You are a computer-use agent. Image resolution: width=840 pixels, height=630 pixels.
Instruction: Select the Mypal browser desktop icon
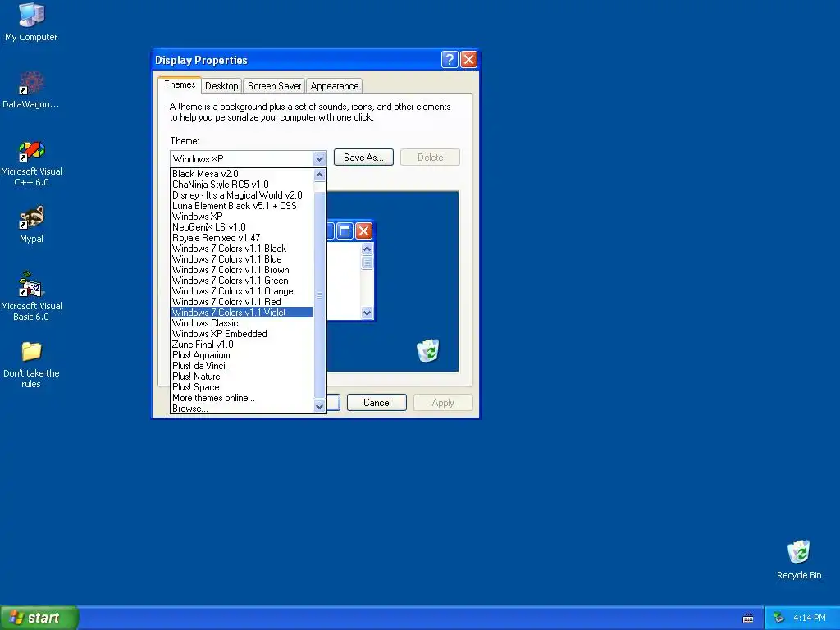[31, 225]
